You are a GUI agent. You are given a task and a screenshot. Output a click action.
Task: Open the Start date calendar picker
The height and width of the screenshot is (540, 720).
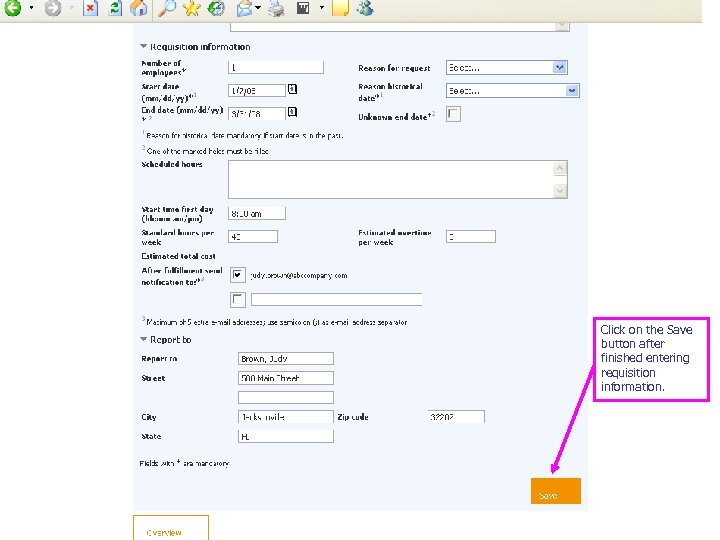pyautogui.click(x=292, y=89)
